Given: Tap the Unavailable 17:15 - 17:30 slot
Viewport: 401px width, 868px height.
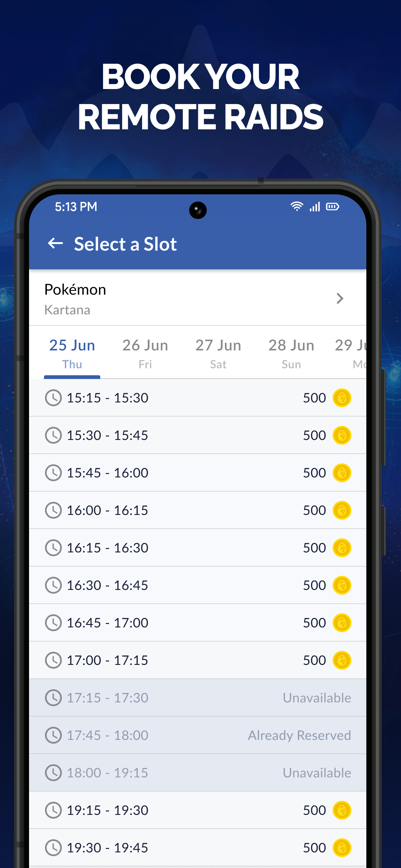Looking at the screenshot, I should point(198,697).
